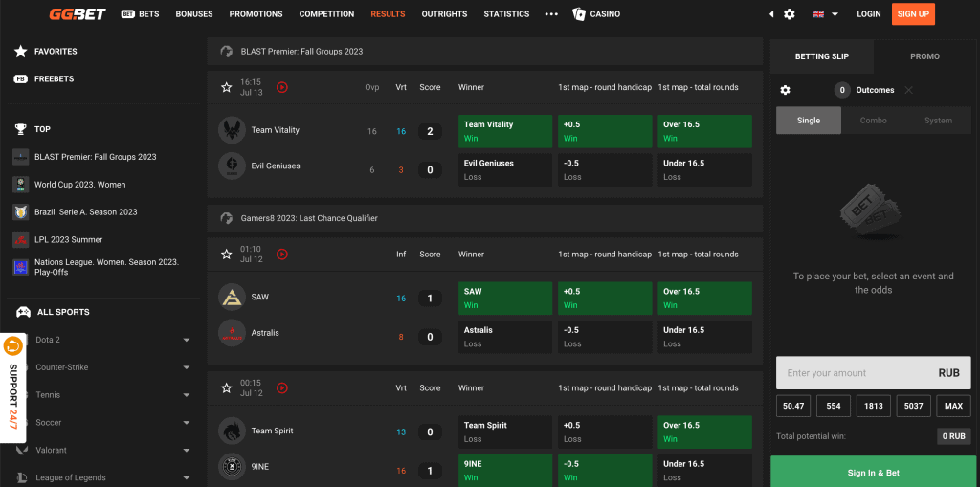Click the All Sports gamepad icon
Screen dimensions: 980x487
[x=23, y=312]
